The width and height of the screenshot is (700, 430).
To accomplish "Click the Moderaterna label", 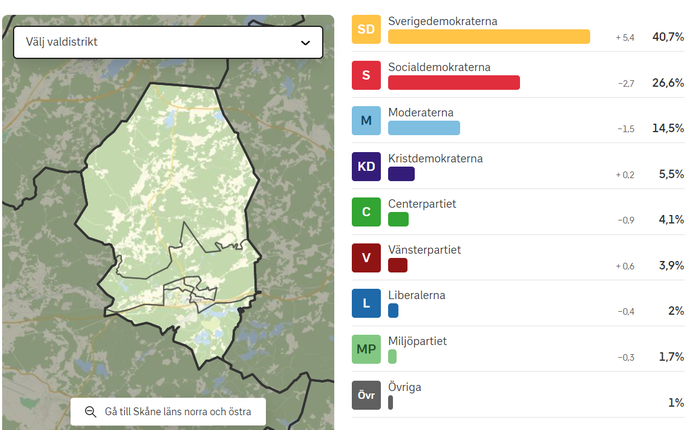I will point(421,113).
